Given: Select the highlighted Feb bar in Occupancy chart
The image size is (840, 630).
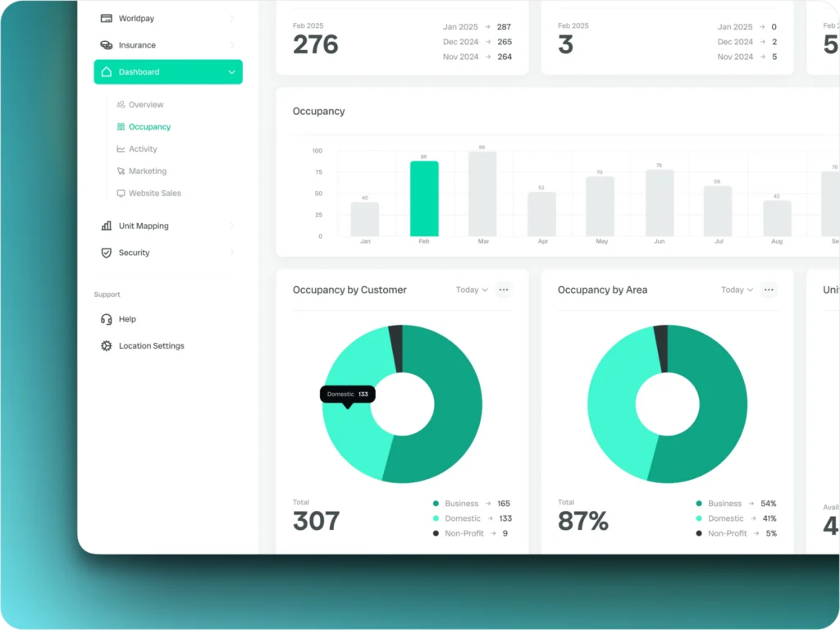Looking at the screenshot, I should pyautogui.click(x=424, y=199).
